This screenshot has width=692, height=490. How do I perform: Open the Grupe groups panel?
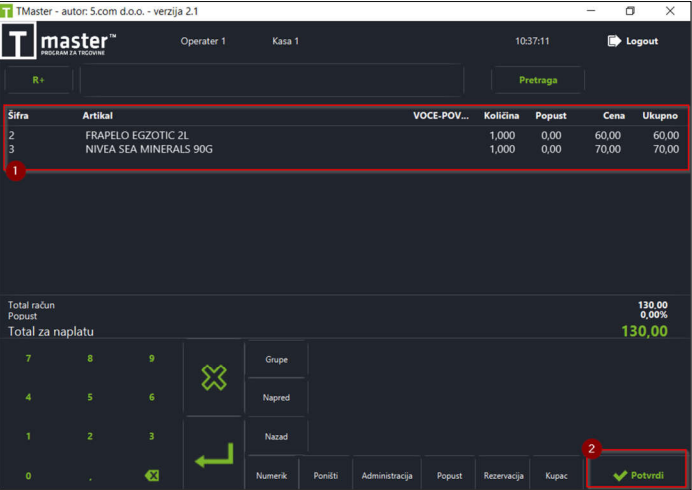[276, 359]
